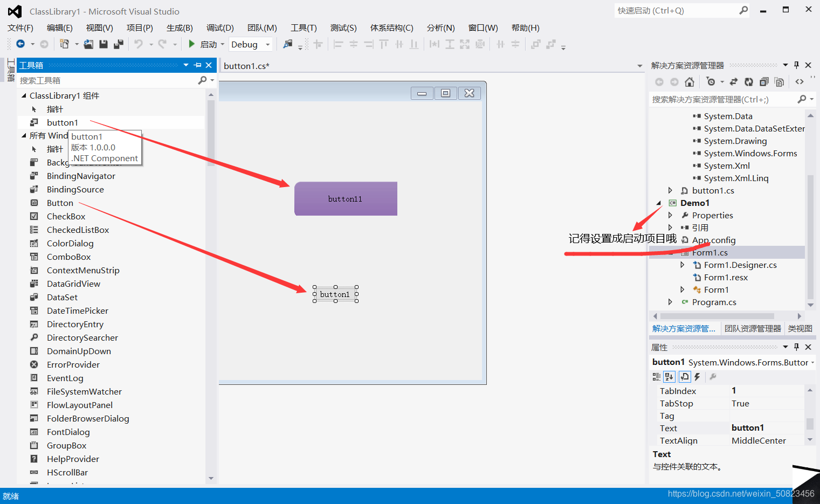This screenshot has width=820, height=504.
Task: Collapse Demo1 project node
Action: coord(659,203)
